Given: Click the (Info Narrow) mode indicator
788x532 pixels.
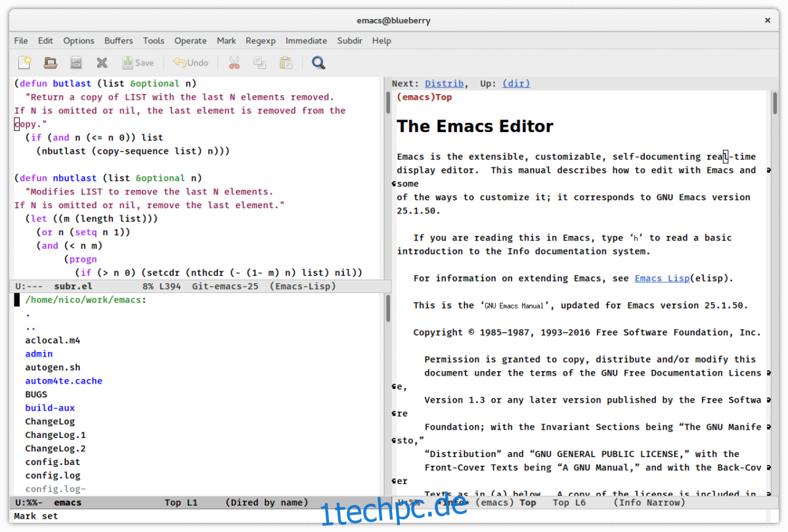Looking at the screenshot, I should coord(649,502).
